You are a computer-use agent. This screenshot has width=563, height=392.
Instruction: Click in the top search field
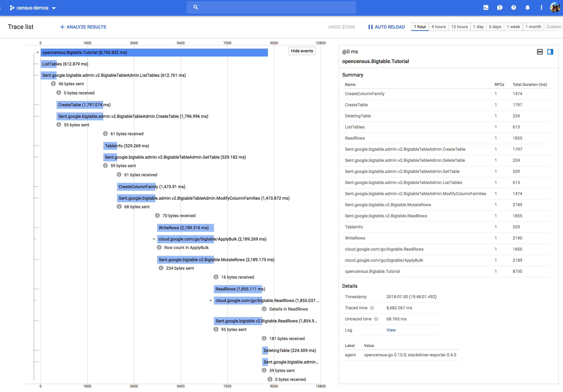click(271, 7)
